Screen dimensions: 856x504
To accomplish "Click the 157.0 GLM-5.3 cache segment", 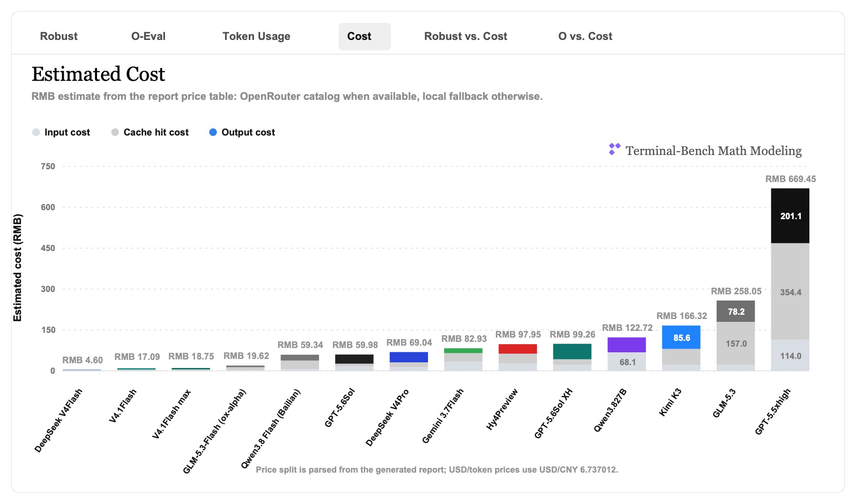I will click(736, 343).
